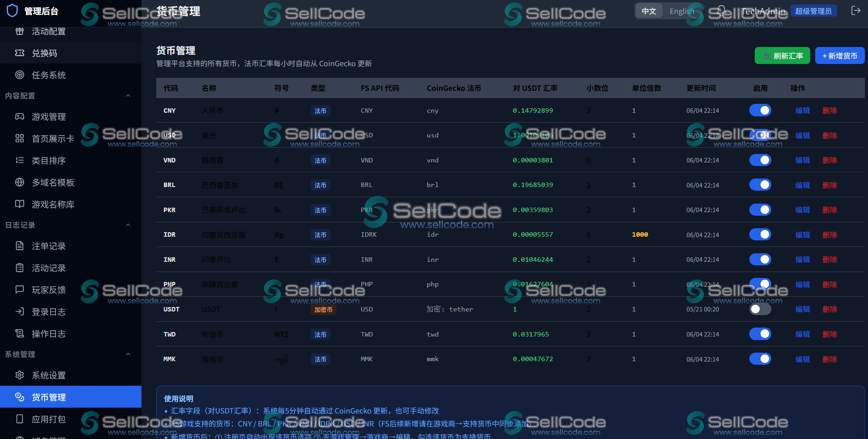Open 多域名模板 in the sidebar
This screenshot has width=868, height=439.
point(71,182)
